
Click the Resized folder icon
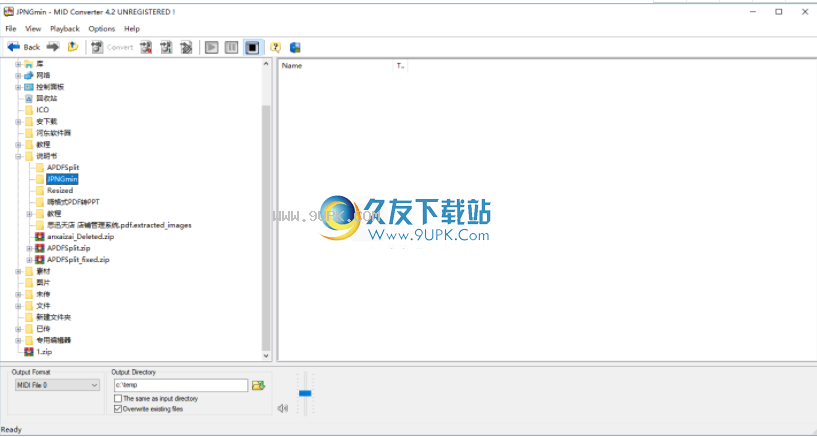pos(40,190)
